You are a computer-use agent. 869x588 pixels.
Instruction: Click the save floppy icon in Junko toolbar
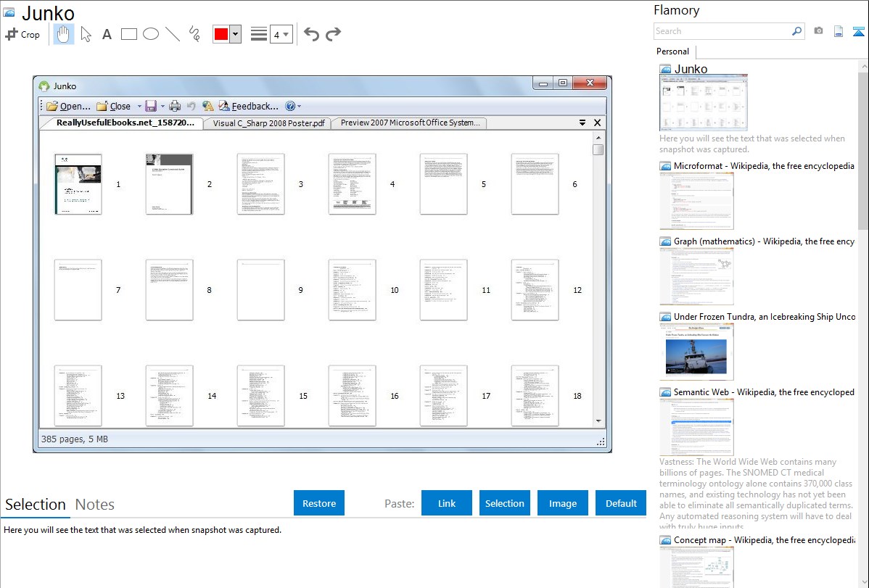pyautogui.click(x=151, y=106)
